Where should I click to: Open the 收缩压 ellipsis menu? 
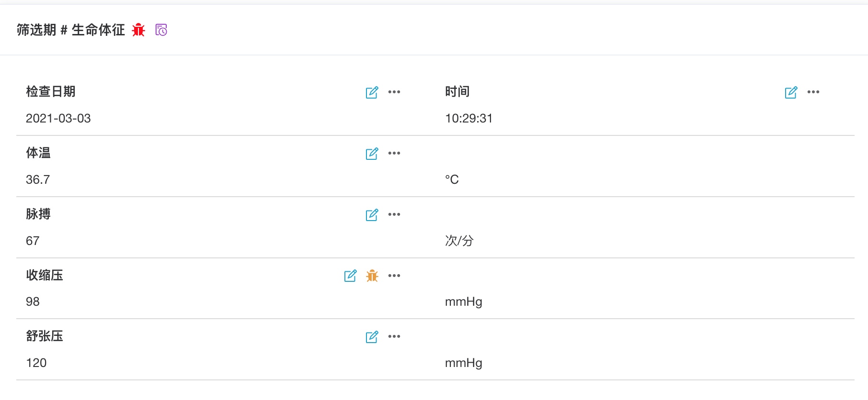coord(394,276)
